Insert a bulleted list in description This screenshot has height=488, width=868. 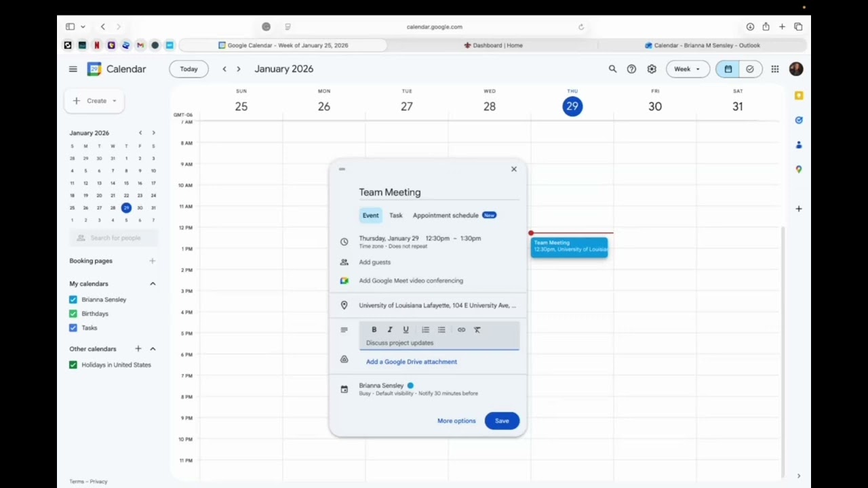(x=441, y=329)
